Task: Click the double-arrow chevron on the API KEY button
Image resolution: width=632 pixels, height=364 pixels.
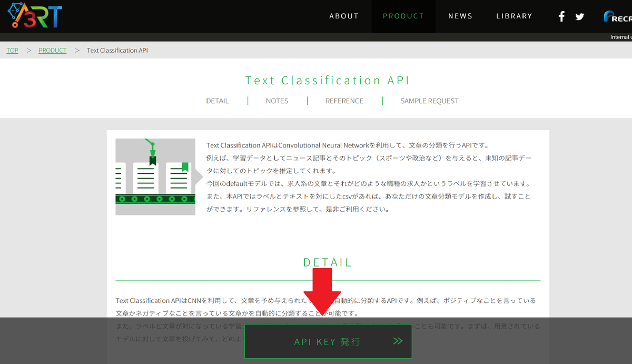Action: pyautogui.click(x=399, y=341)
